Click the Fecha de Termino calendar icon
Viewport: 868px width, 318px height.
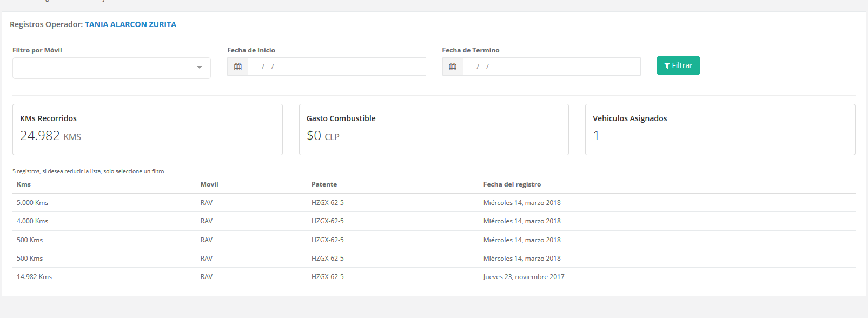pos(453,67)
